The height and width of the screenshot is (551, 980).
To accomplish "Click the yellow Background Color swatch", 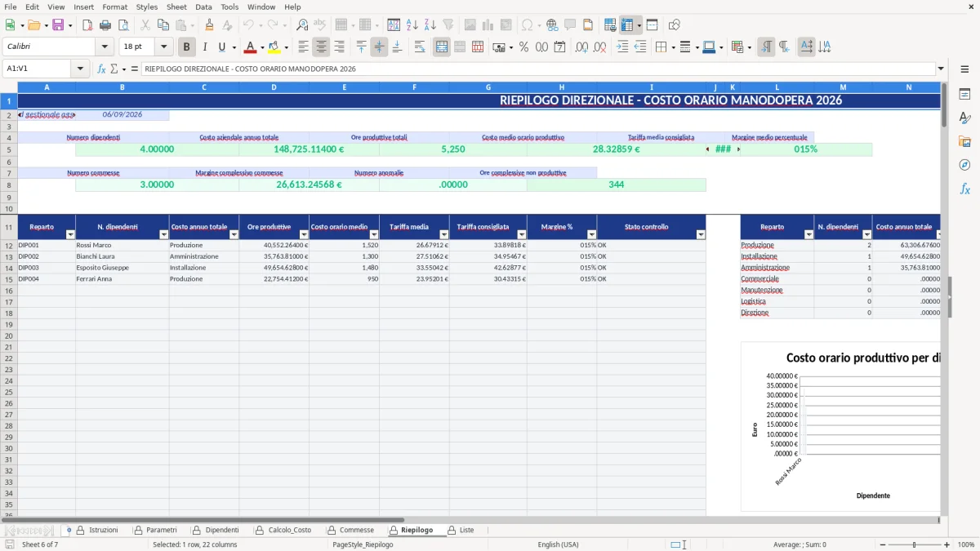I will point(274,47).
